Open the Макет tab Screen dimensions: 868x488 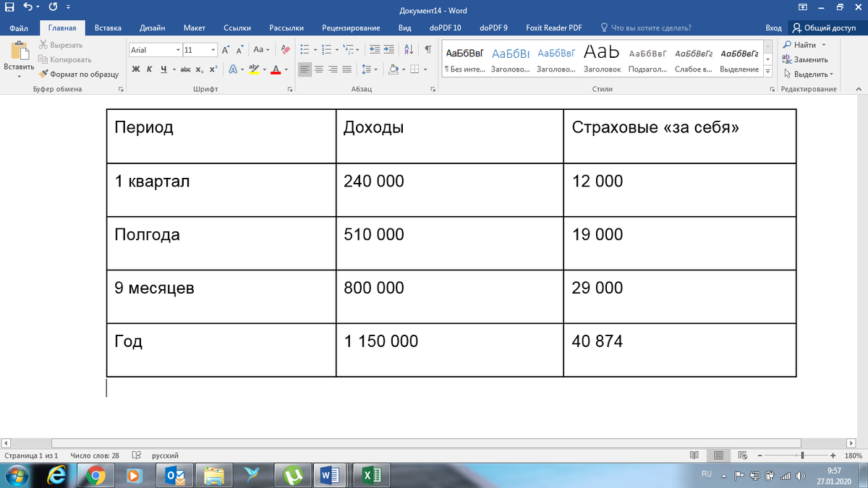[194, 27]
